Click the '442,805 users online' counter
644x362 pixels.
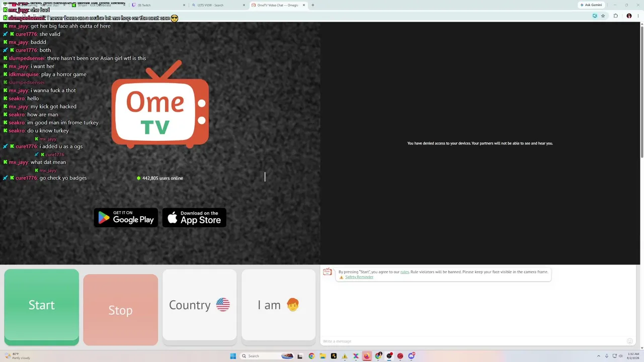coord(159,178)
